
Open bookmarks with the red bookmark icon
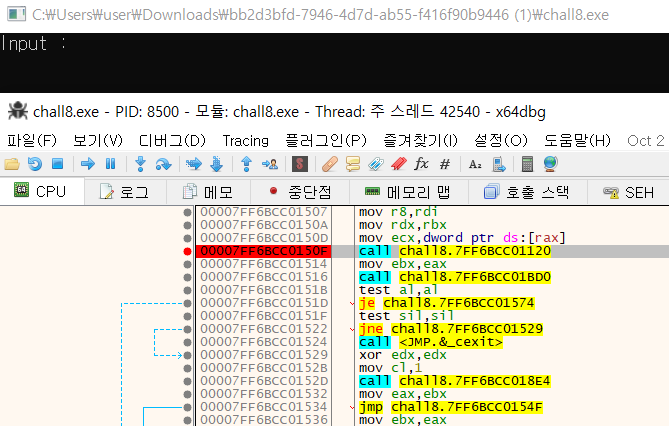tap(399, 164)
